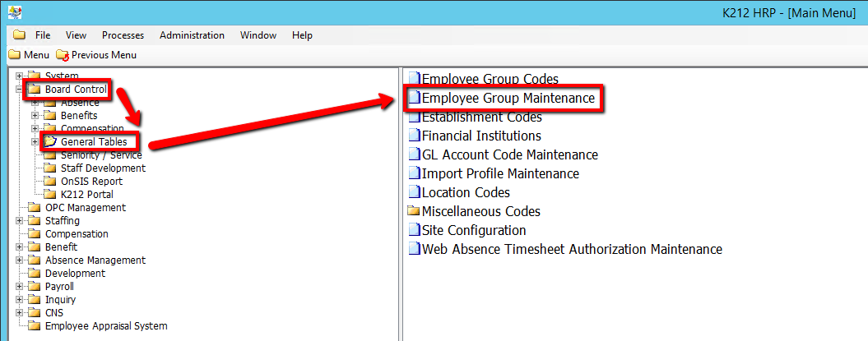Open the Miscellaneous Codes folder icon
868x341 pixels.
tap(414, 211)
